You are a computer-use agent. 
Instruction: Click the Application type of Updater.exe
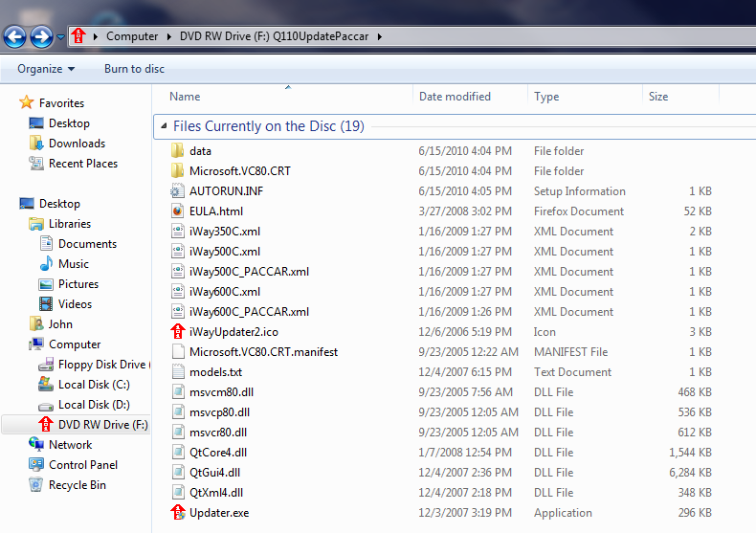pyautogui.click(x=563, y=513)
